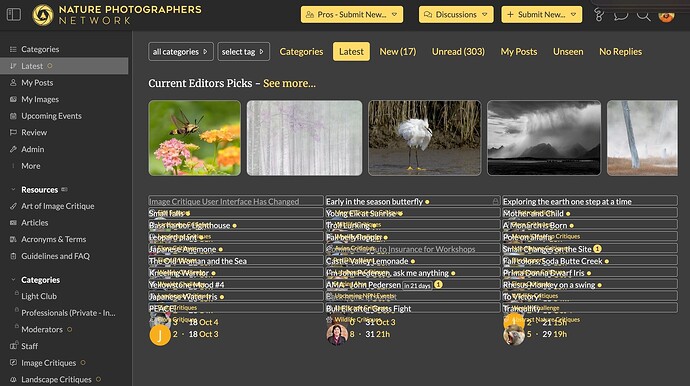Click the speech icon on Discussions button
Screen dimensions: 690x386
pos(428,15)
